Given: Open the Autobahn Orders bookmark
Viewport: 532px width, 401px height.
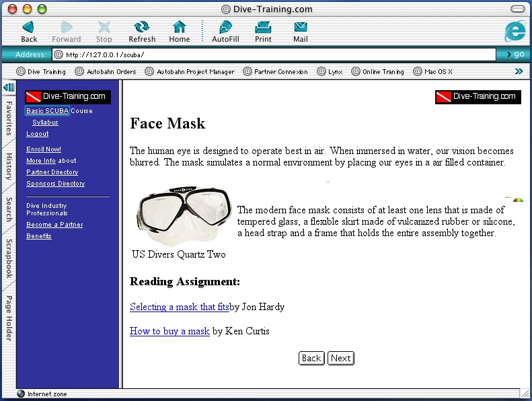Looking at the screenshot, I should [106, 71].
